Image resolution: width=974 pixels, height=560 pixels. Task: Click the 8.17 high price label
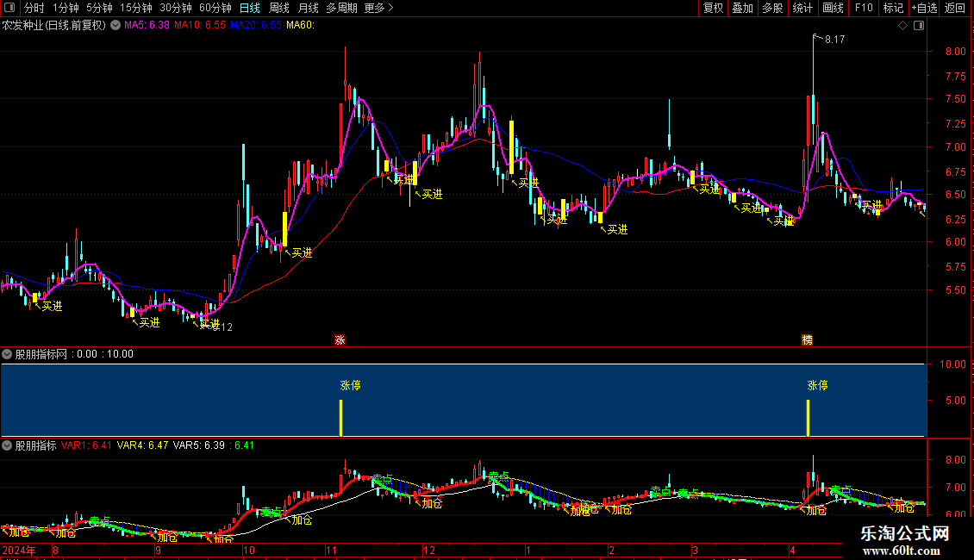point(835,40)
